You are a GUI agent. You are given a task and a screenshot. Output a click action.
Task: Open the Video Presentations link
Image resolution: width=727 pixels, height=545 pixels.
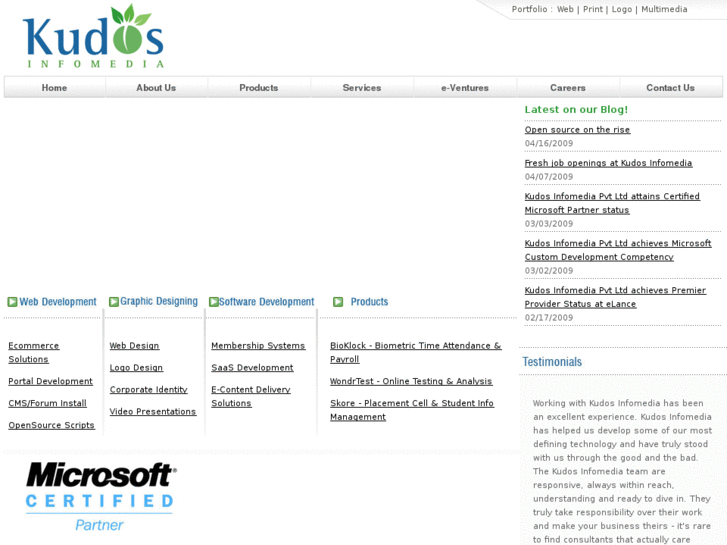click(153, 411)
